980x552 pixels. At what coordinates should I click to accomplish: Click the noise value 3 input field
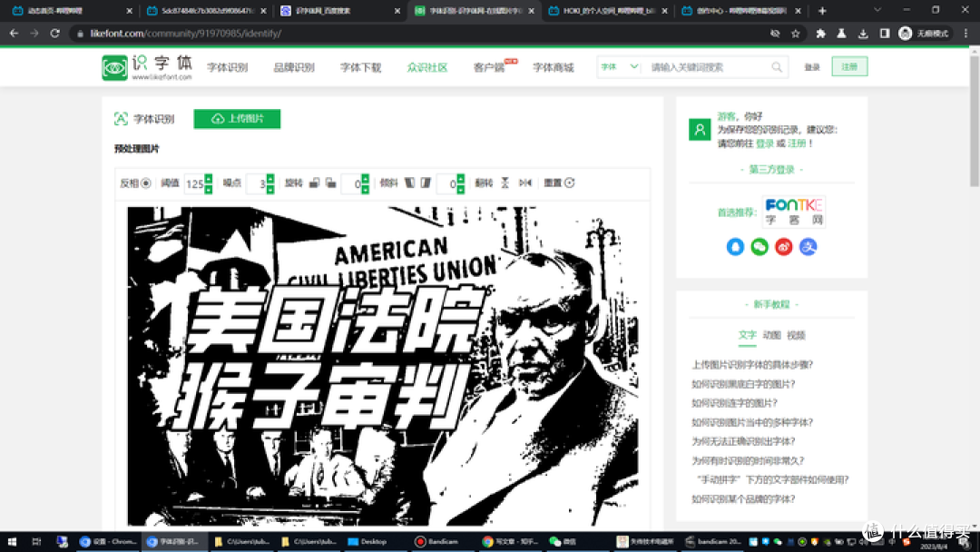pos(257,183)
